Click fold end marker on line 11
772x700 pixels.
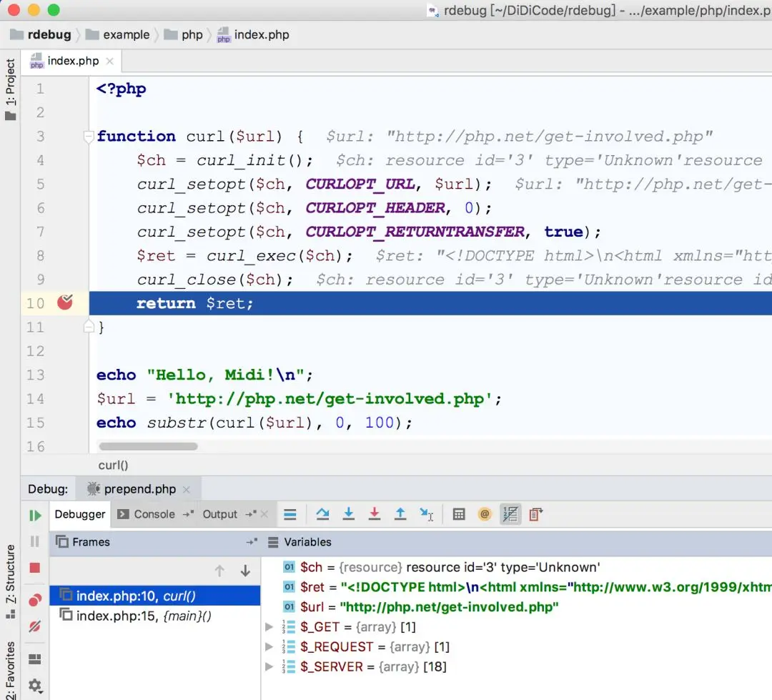pos(89,327)
